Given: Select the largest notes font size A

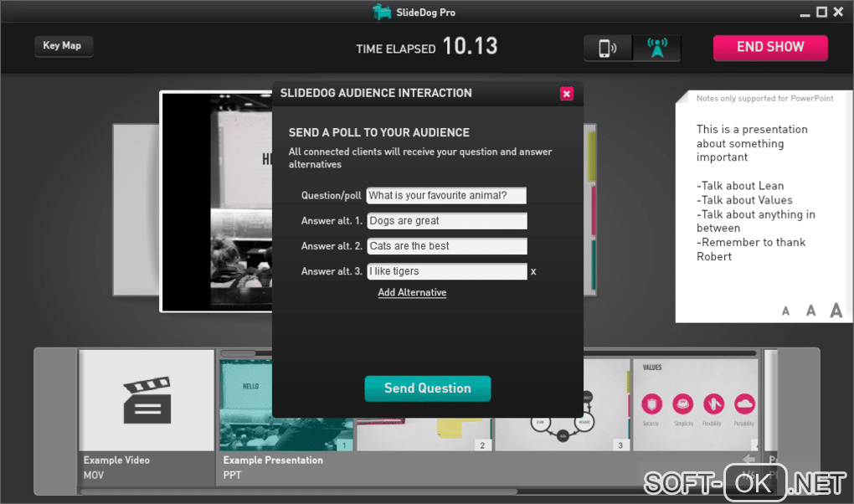Looking at the screenshot, I should click(x=836, y=310).
